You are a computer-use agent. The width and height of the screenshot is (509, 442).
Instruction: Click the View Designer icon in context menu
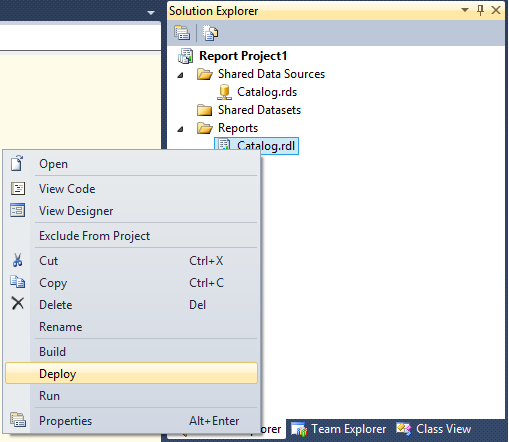[18, 210]
